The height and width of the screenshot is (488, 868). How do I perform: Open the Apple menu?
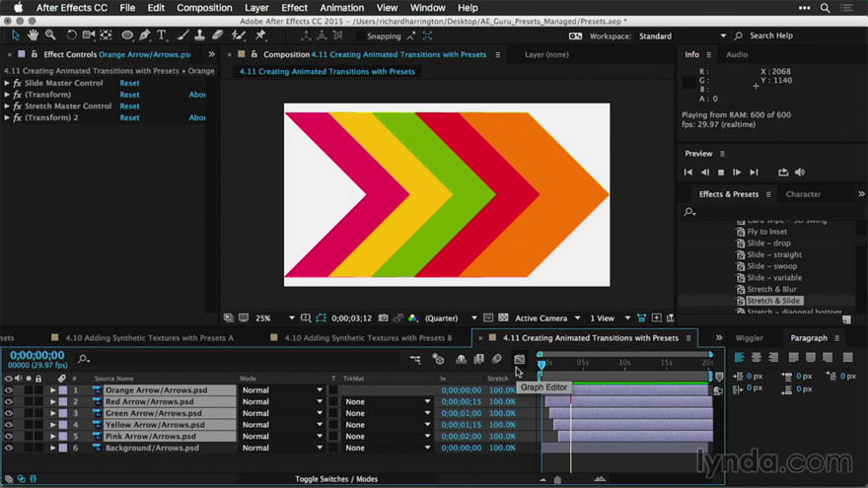(19, 8)
